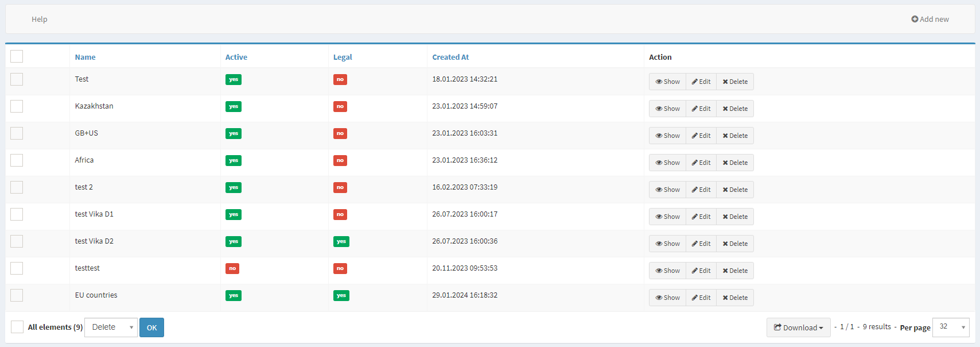Click the green yes Legal badge for EU countries
The width and height of the screenshot is (980, 347).
341,295
